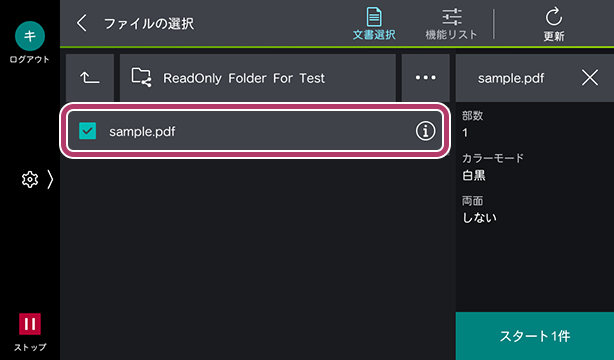
Task: Click the sample.pdf file name in list
Action: pyautogui.click(x=142, y=132)
